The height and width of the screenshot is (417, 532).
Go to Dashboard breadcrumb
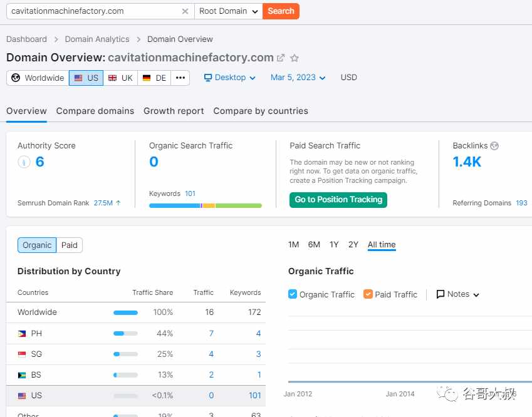click(26, 39)
